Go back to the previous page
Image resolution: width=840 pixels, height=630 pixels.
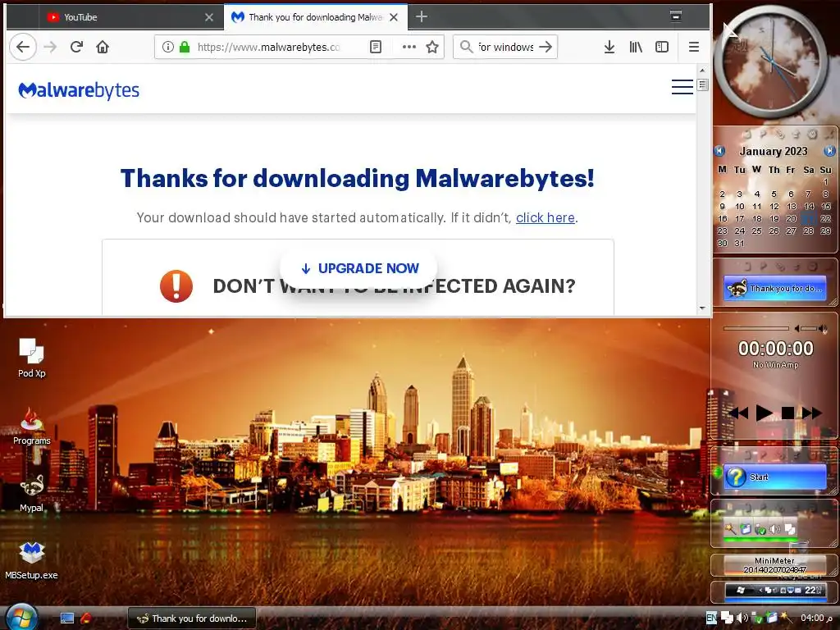pyautogui.click(x=23, y=47)
